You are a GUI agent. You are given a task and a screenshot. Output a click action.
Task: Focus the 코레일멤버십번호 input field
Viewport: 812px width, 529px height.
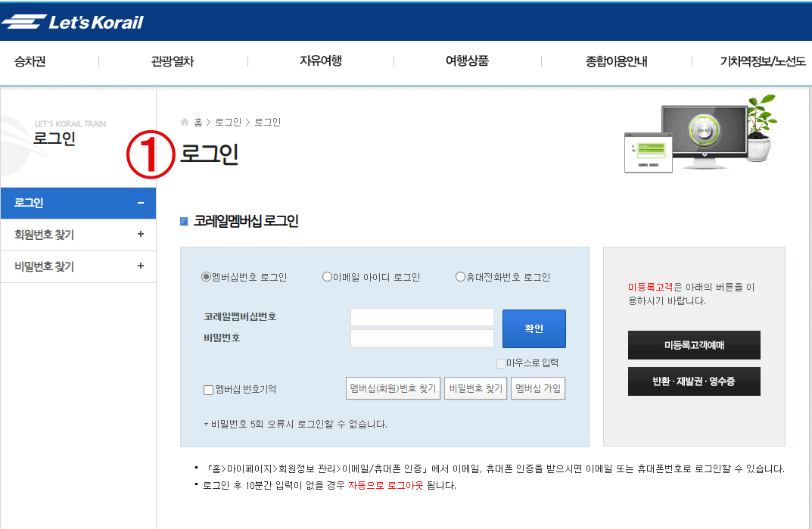click(x=422, y=317)
